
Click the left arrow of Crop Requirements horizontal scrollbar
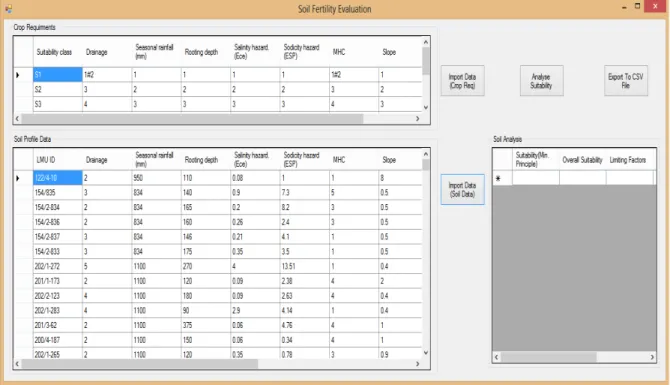tap(17, 118)
